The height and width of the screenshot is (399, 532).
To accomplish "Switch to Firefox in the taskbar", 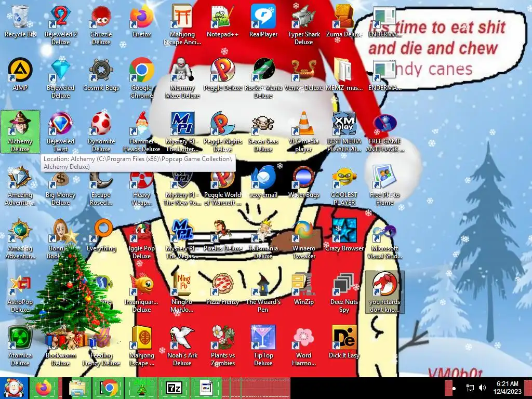I will (45, 388).
